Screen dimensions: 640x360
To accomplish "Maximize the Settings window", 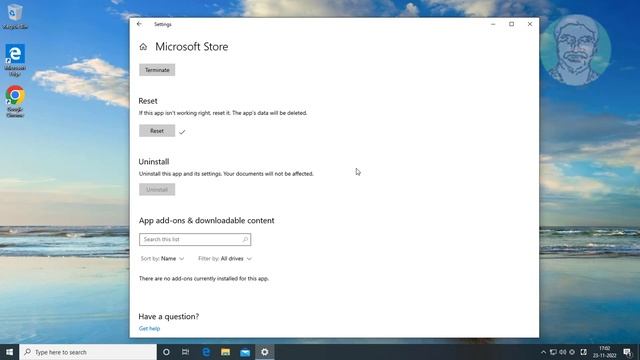I will (x=511, y=24).
